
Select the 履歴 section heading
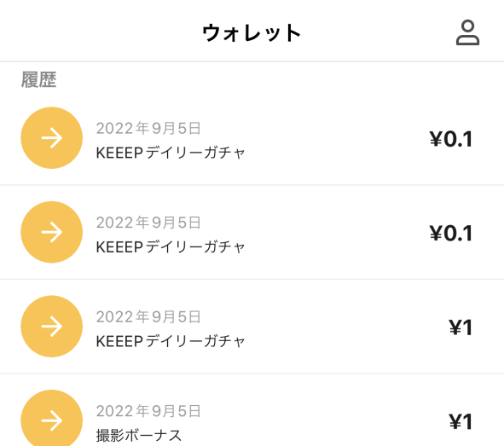[39, 79]
